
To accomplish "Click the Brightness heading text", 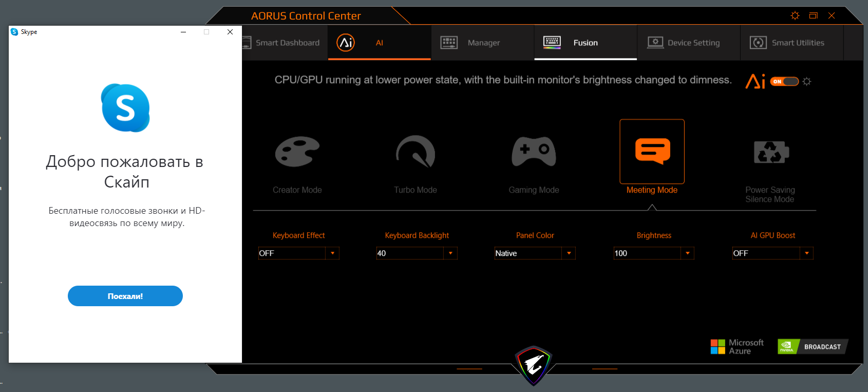I will pyautogui.click(x=654, y=235).
